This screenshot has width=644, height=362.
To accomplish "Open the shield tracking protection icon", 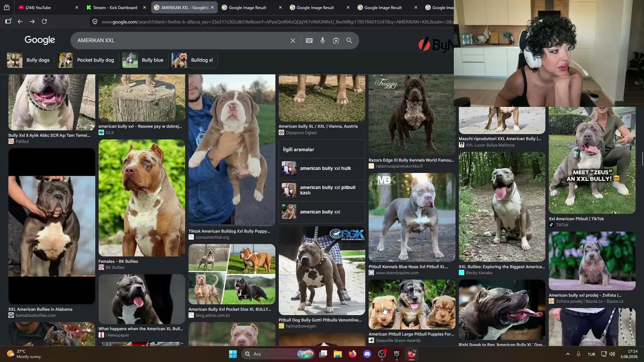I will click(95, 22).
